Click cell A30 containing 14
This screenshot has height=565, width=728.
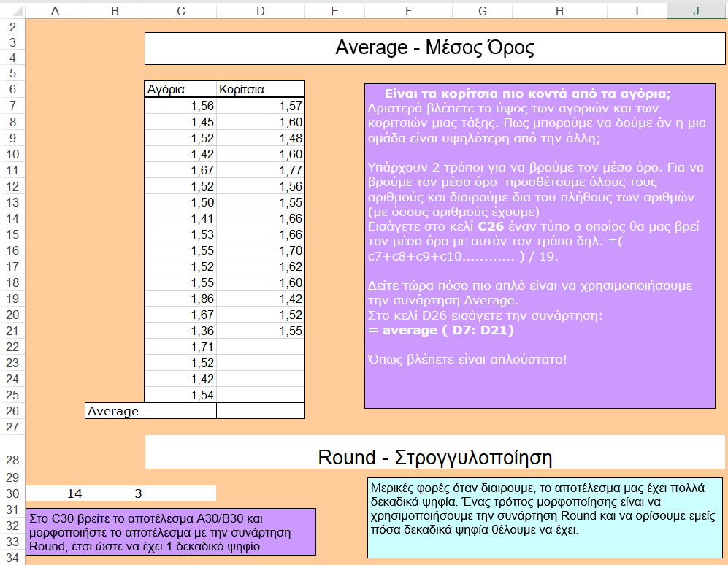pyautogui.click(x=55, y=493)
